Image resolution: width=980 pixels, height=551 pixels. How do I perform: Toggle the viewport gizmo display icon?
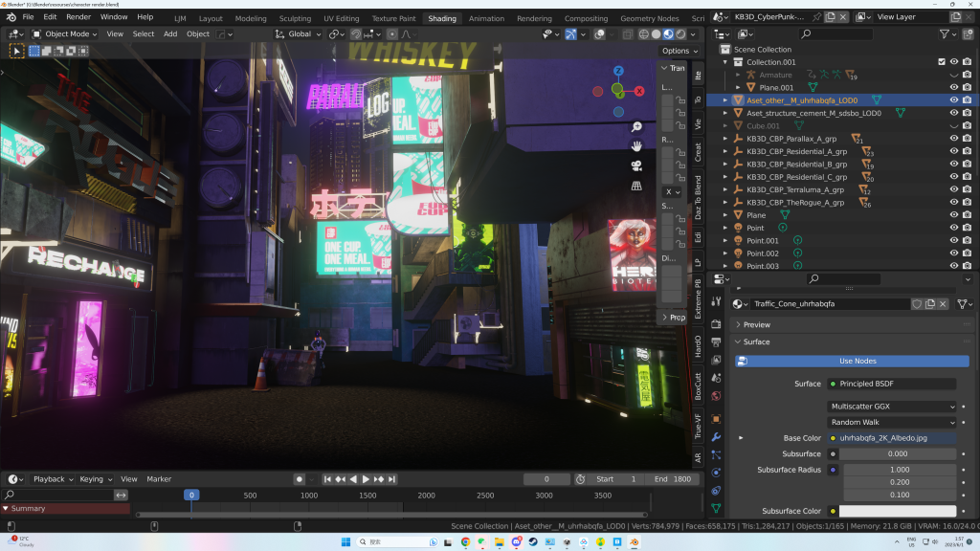click(x=570, y=34)
